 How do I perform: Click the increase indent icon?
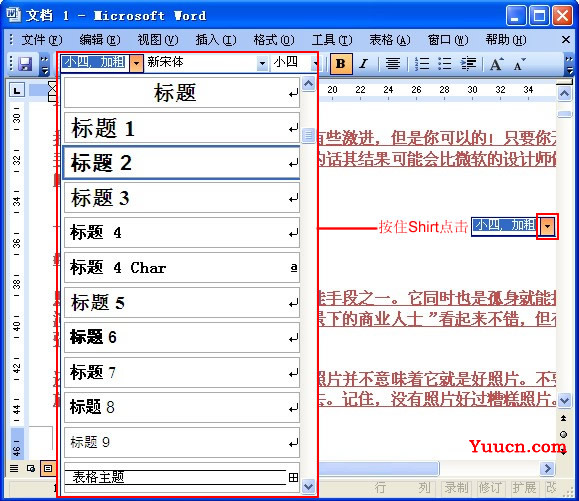click(x=468, y=64)
